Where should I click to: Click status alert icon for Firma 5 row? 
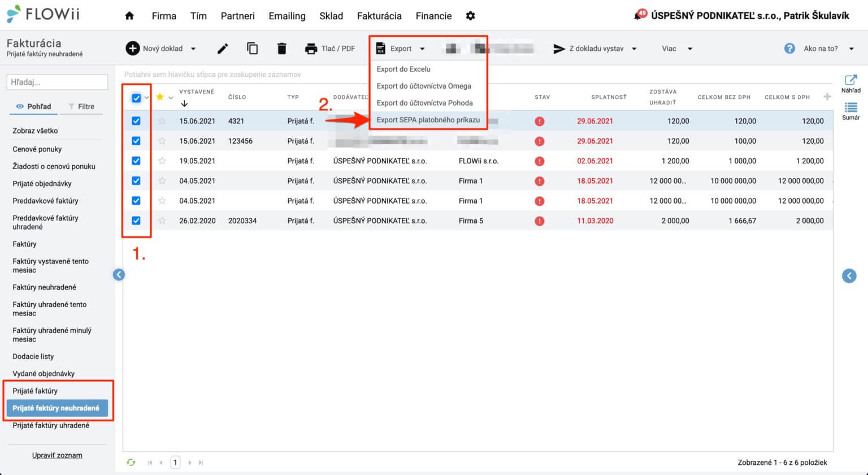tap(540, 221)
